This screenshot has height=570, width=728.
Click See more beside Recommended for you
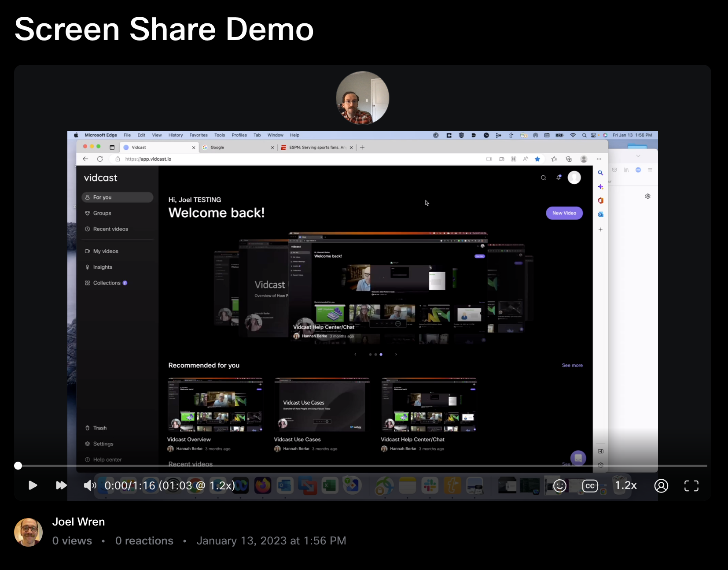[x=572, y=366]
